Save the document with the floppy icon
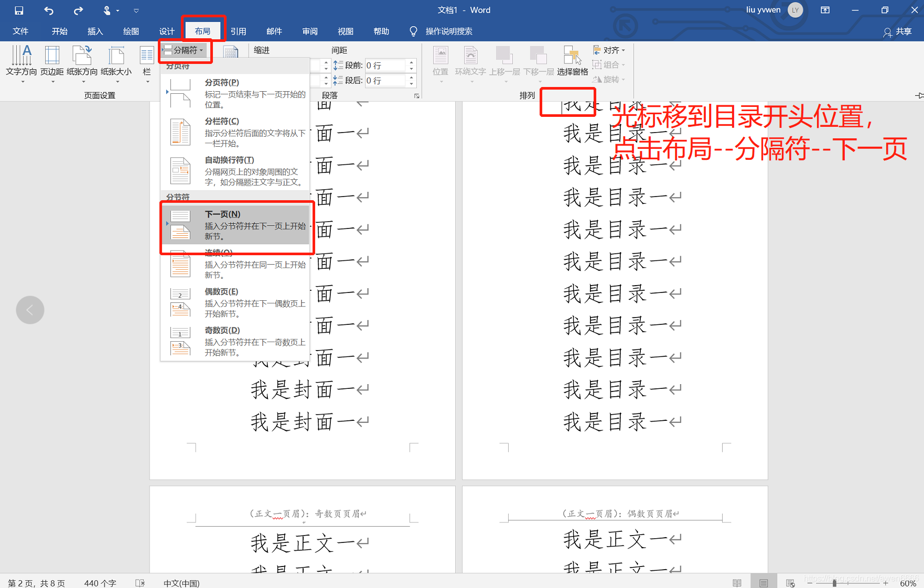This screenshot has width=924, height=588. pos(19,10)
